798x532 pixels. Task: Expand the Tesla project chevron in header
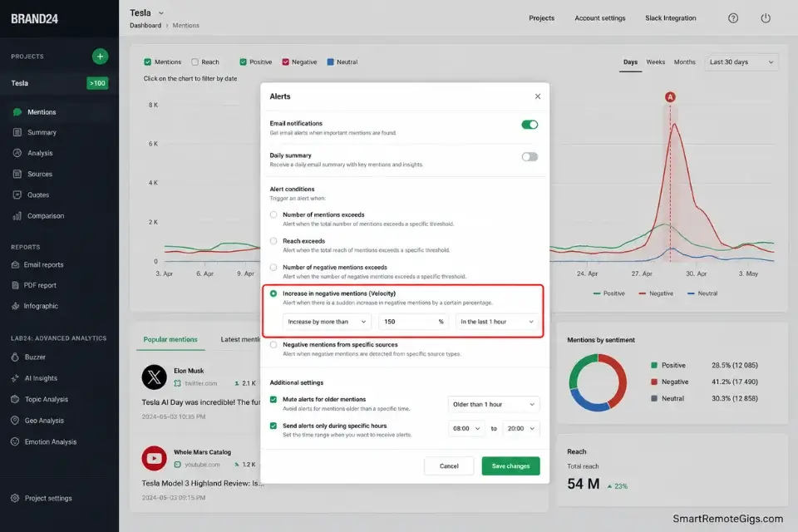(161, 13)
